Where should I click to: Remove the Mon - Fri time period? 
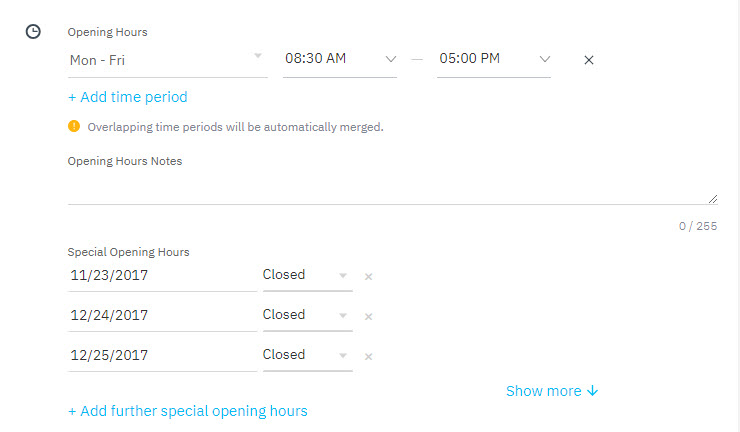(589, 60)
